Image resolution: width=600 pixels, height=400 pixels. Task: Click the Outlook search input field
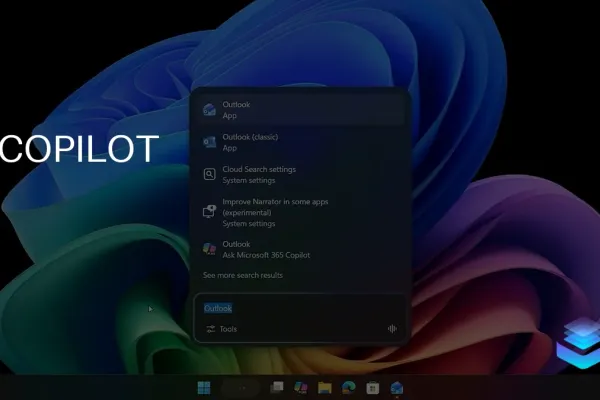(300, 308)
